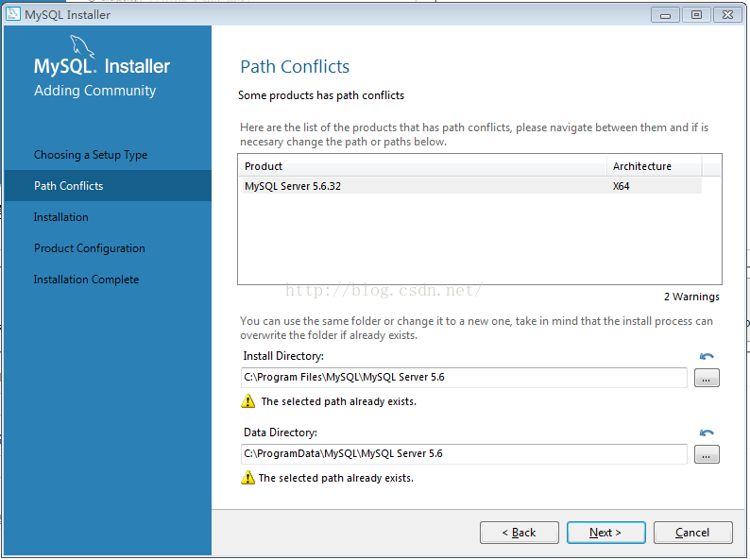Go to Next step

point(606,533)
